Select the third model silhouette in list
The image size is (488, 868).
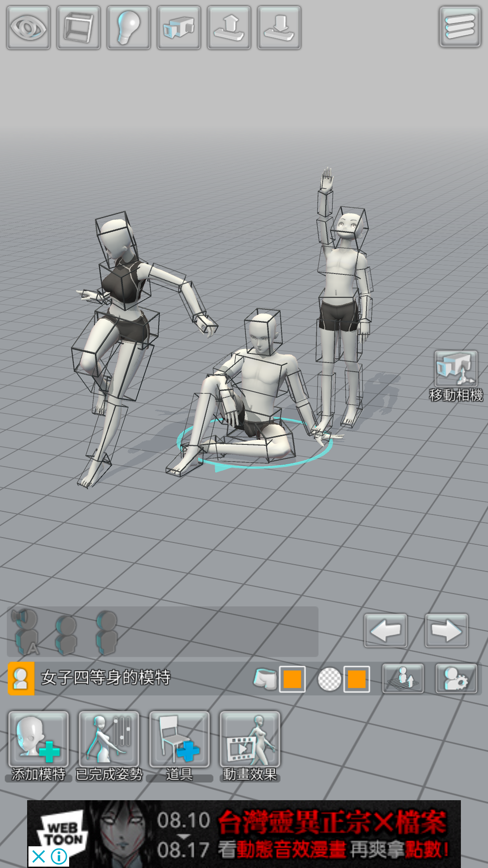click(x=107, y=633)
